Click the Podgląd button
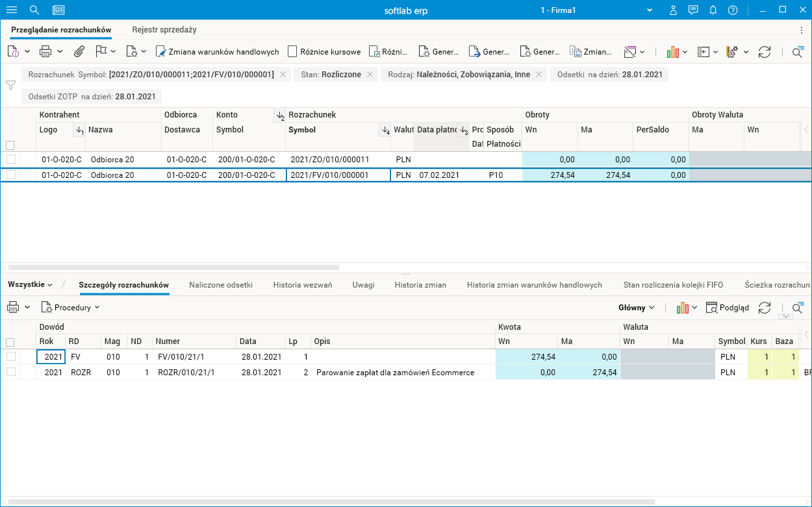The width and height of the screenshot is (812, 507). [x=728, y=308]
